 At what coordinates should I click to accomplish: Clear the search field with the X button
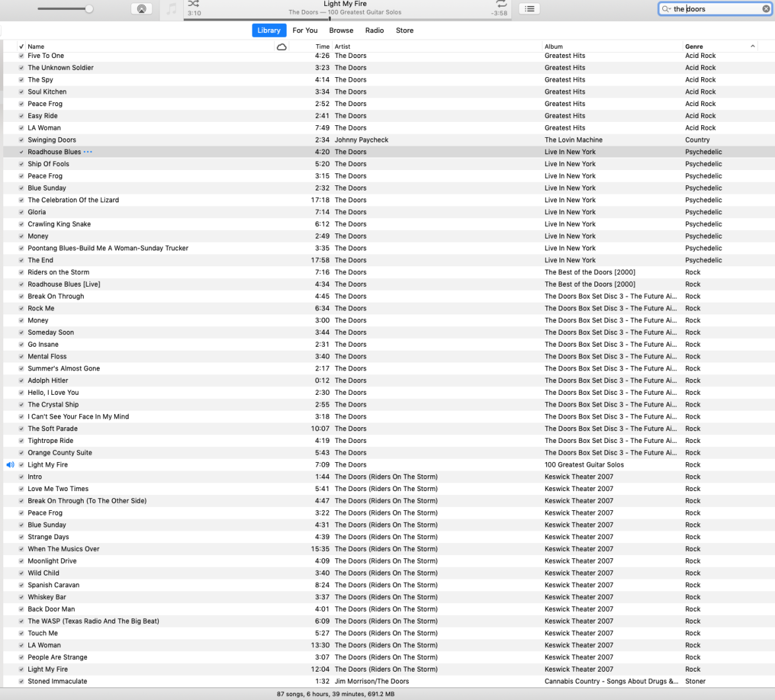tap(764, 9)
